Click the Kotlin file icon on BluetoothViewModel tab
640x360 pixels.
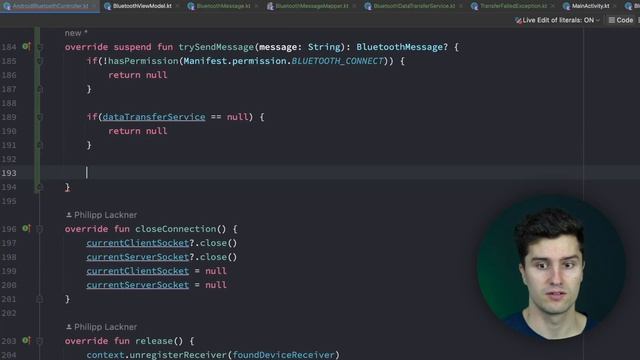107,6
